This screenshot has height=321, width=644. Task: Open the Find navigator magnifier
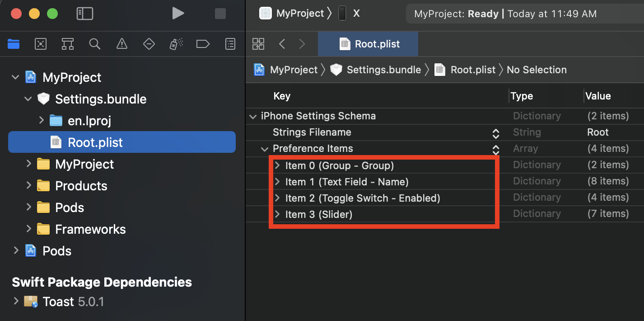pyautogui.click(x=95, y=44)
